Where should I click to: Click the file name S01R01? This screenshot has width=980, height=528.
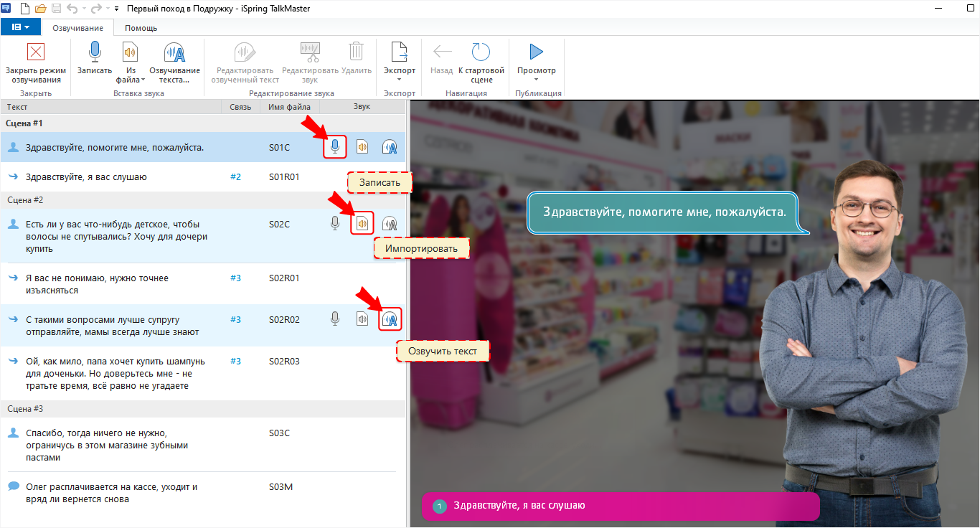coord(284,176)
